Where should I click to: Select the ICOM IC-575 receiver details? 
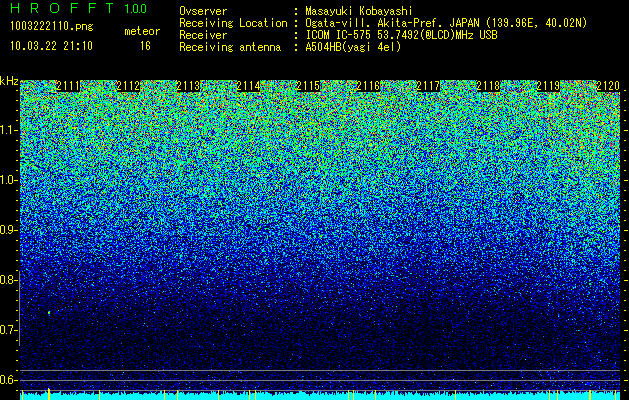tap(401, 35)
